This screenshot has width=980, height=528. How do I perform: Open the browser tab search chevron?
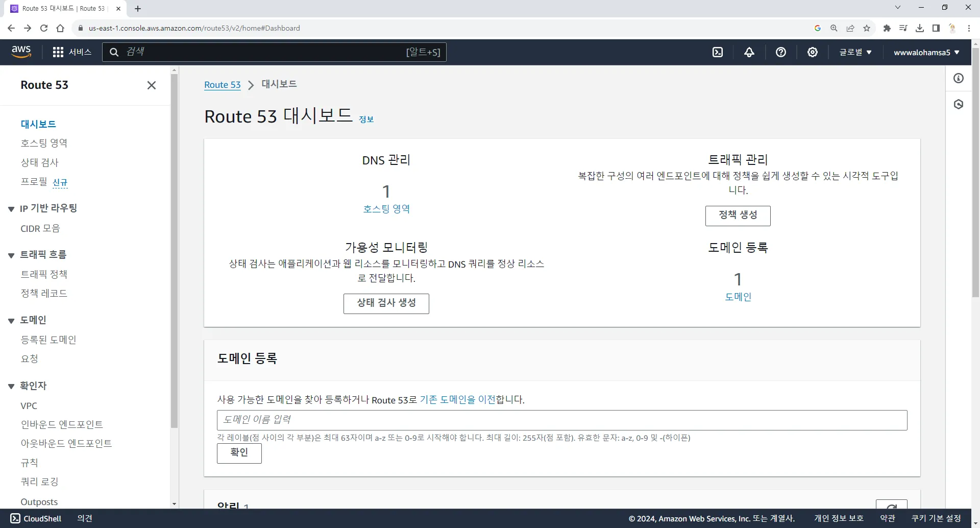click(898, 8)
